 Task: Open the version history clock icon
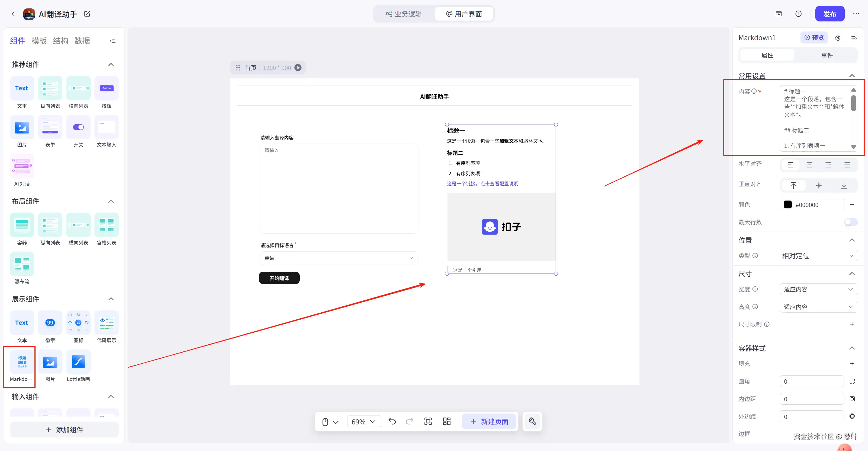[x=798, y=14]
